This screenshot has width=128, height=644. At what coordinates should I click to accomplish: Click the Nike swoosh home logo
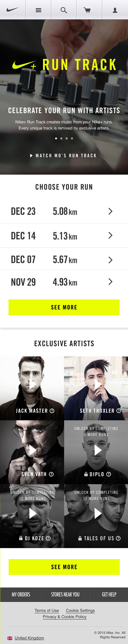point(12,10)
